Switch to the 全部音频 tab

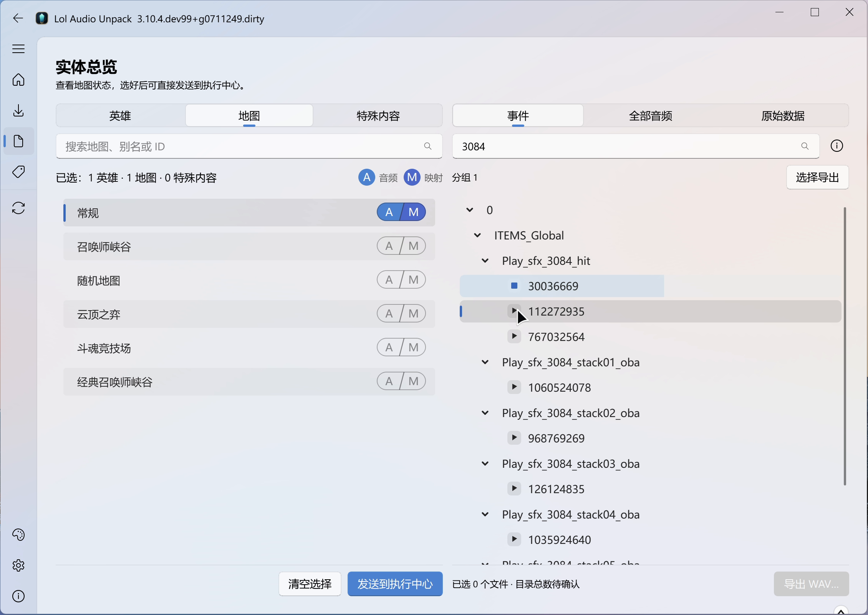[x=650, y=115]
